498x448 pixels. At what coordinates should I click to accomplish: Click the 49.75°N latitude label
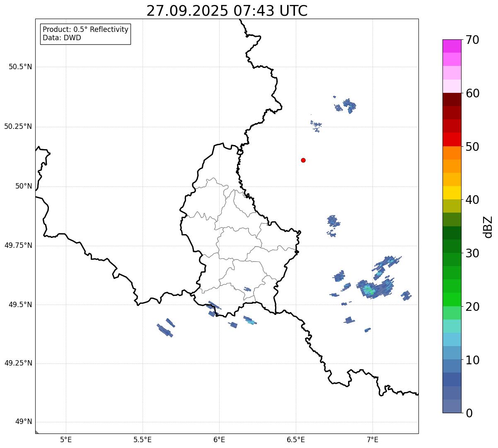18,245
